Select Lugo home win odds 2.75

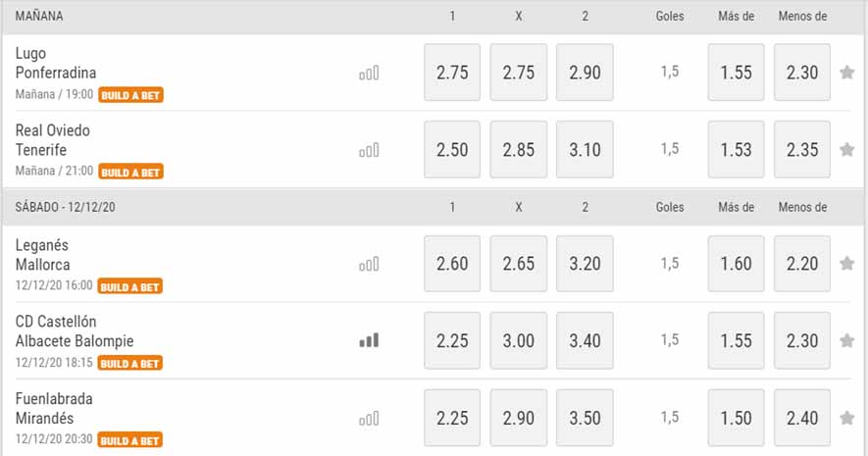point(452,73)
